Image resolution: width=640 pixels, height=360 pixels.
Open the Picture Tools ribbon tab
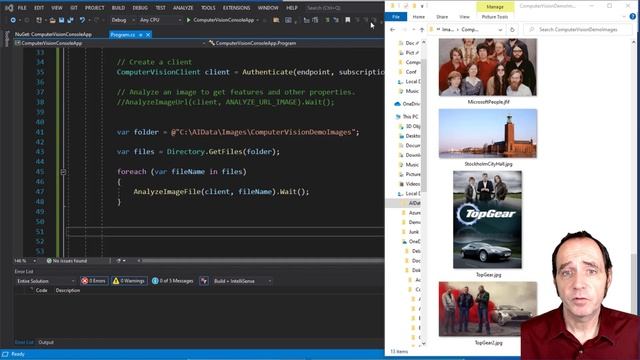tap(495, 17)
